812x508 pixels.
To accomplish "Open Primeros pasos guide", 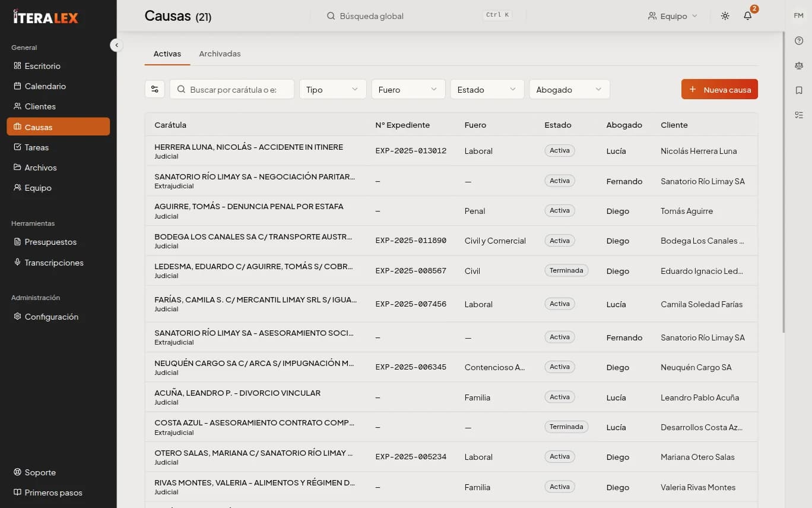I will point(58,493).
